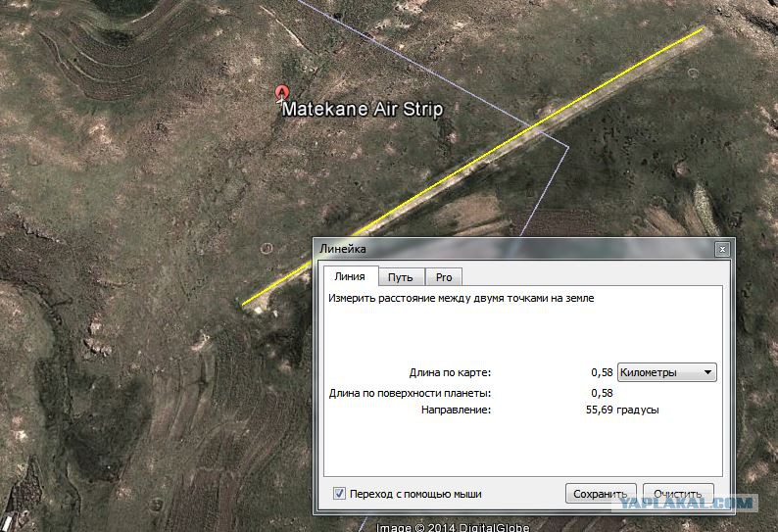Click the Image © 2014 DigitalGlobe attribution
Image resolution: width=778 pixels, height=532 pixels.
[453, 526]
